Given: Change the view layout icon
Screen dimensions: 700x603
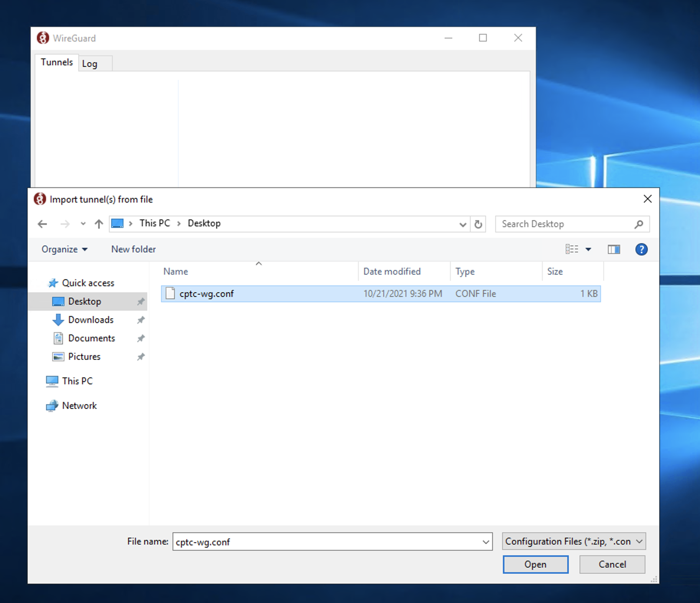Looking at the screenshot, I should pos(572,249).
